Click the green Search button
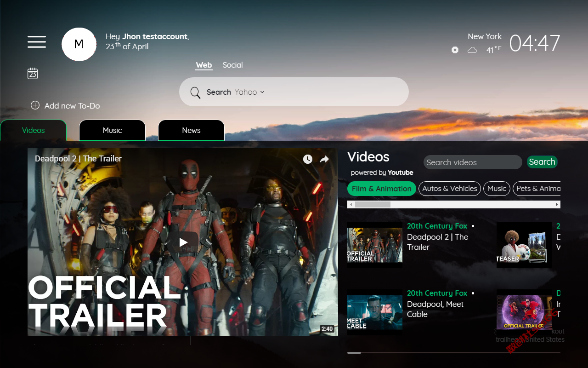588x368 pixels. (542, 162)
